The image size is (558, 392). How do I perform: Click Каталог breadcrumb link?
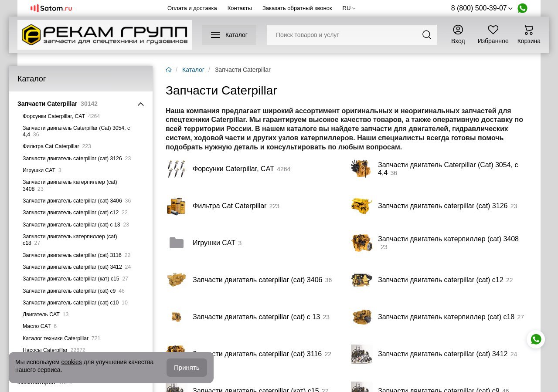pyautogui.click(x=193, y=70)
